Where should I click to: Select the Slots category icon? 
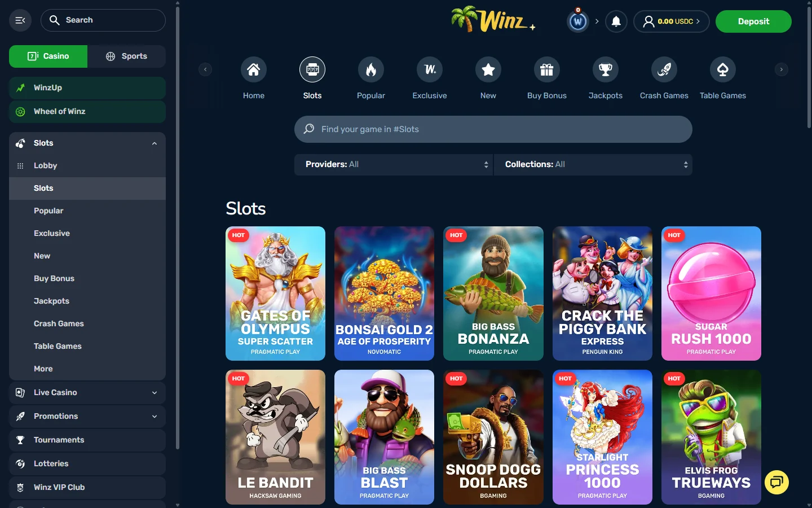[312, 69]
